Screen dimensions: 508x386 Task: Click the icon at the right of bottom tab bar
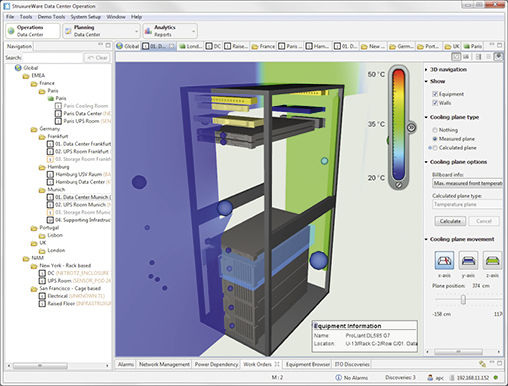[x=482, y=364]
